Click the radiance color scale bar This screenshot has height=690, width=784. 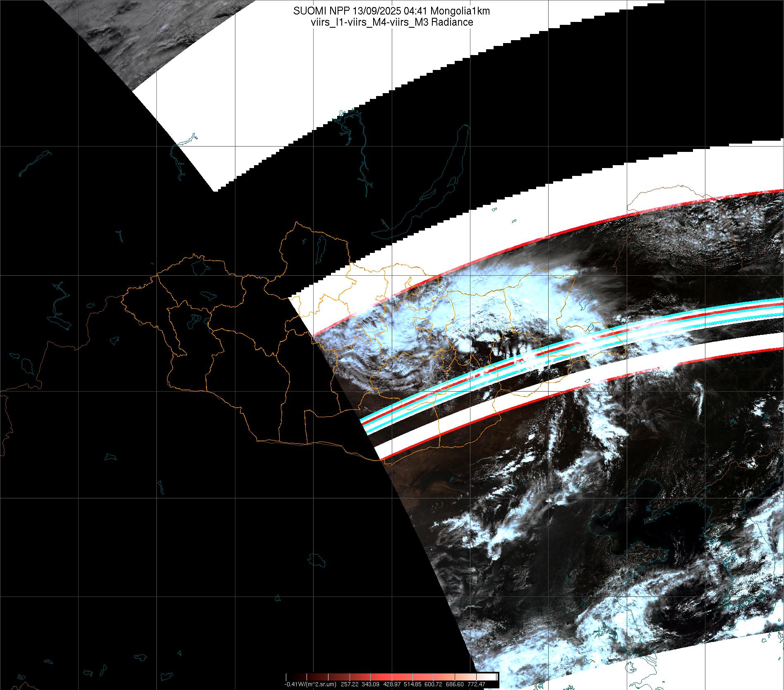391,677
